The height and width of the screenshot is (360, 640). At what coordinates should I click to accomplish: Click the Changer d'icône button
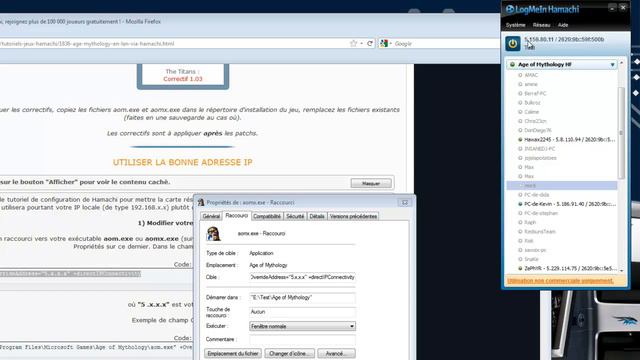click(x=289, y=353)
